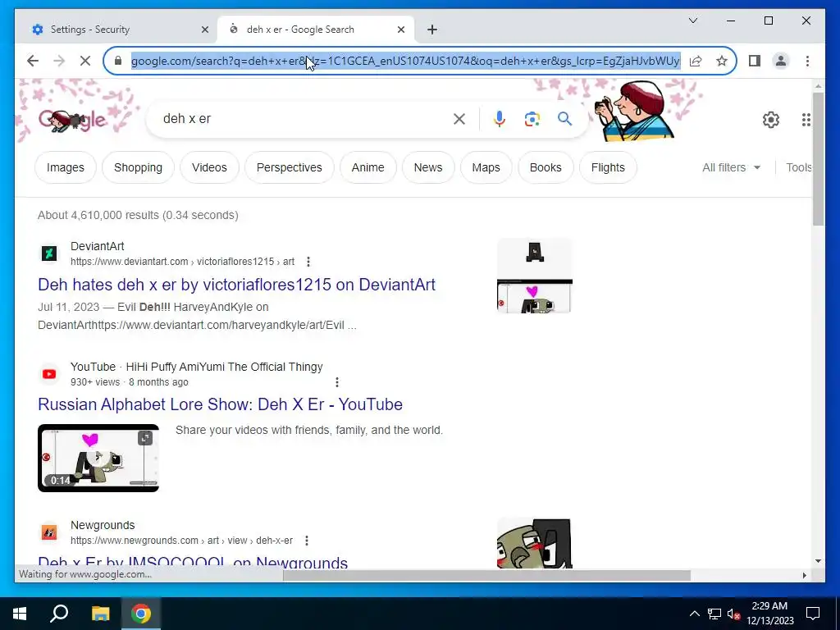
Task: Open the Deh hates deh x er DeviantArt link
Action: 236,285
